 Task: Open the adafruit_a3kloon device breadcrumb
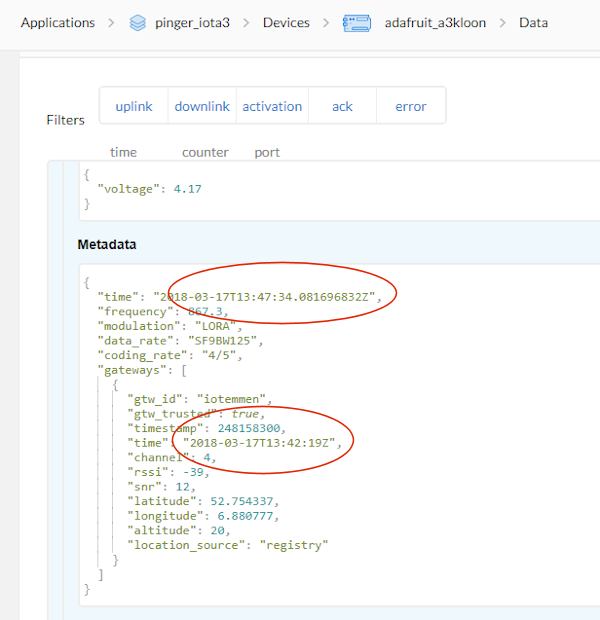pos(435,22)
